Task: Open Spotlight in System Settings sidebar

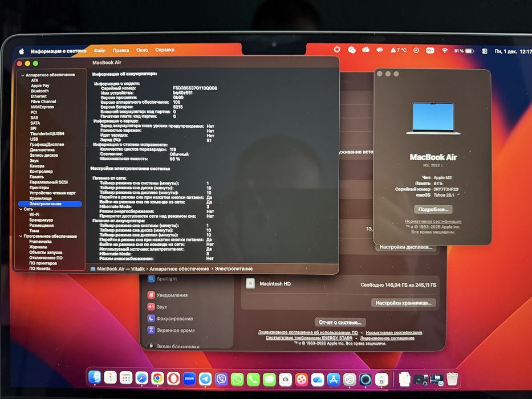Action: [162, 279]
